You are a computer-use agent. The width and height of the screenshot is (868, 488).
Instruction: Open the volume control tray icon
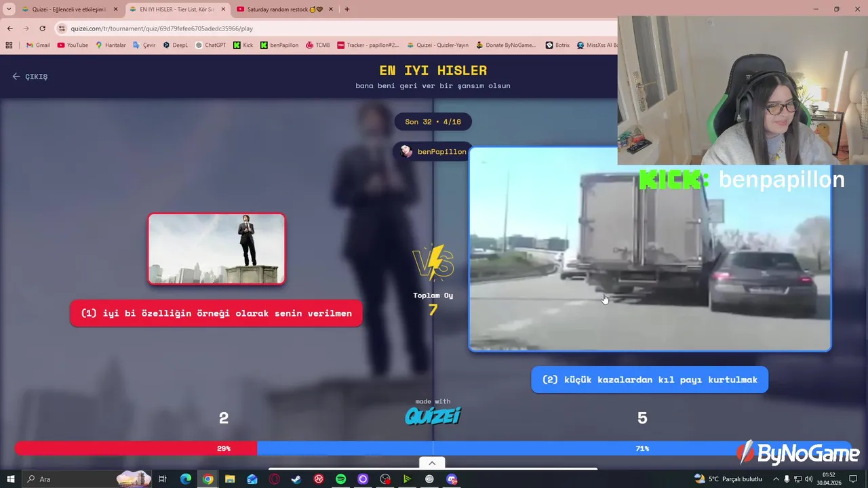(808, 479)
